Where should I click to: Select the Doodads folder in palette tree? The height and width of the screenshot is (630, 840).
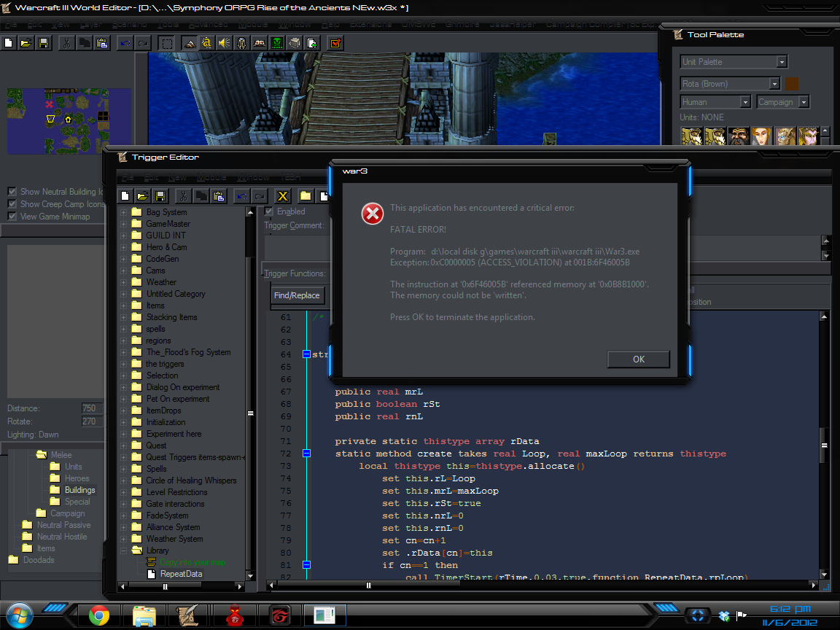click(39, 560)
